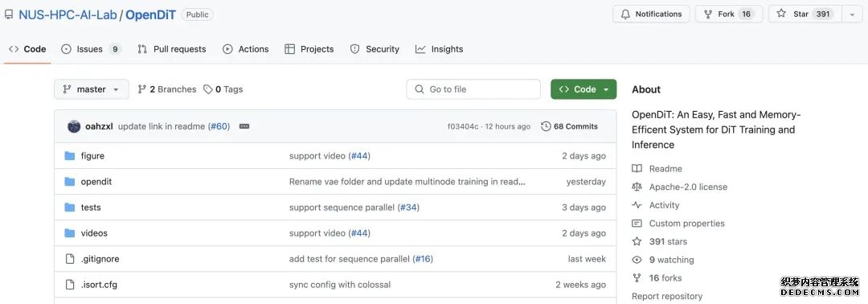This screenshot has height=304, width=868.
Task: Open the Insights tab
Action: 439,49
